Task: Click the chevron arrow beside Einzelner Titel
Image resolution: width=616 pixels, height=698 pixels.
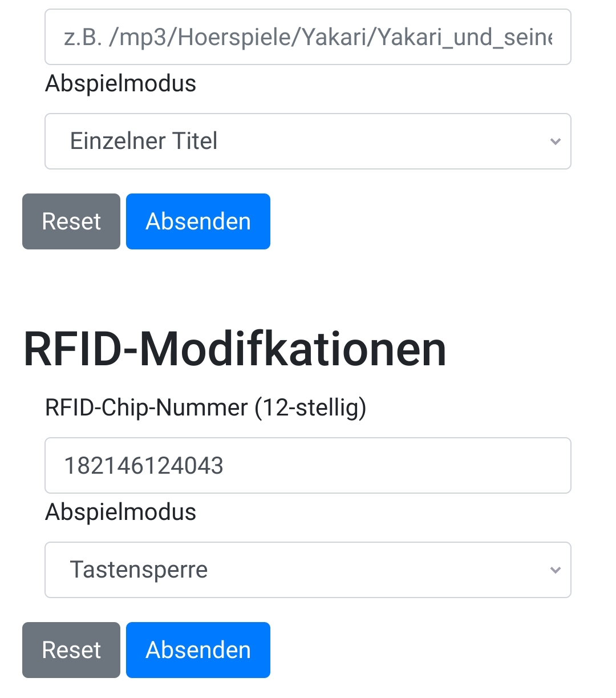Action: click(x=556, y=142)
